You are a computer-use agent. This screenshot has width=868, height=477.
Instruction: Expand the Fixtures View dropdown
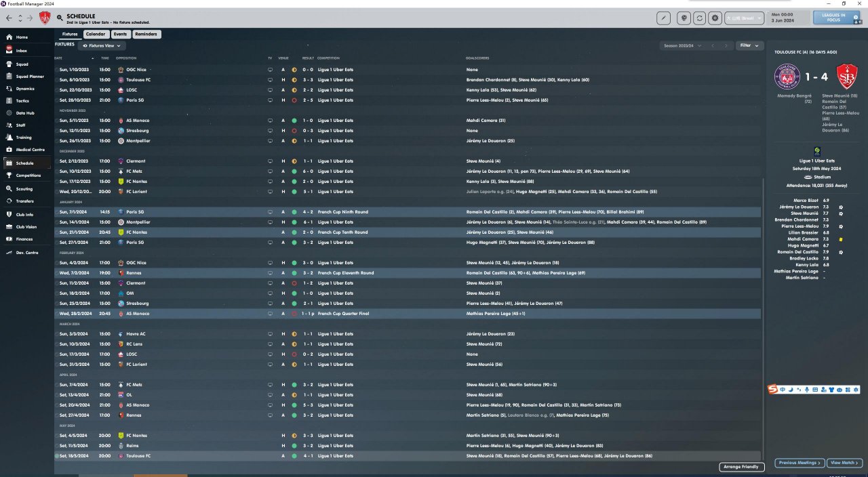pos(102,45)
